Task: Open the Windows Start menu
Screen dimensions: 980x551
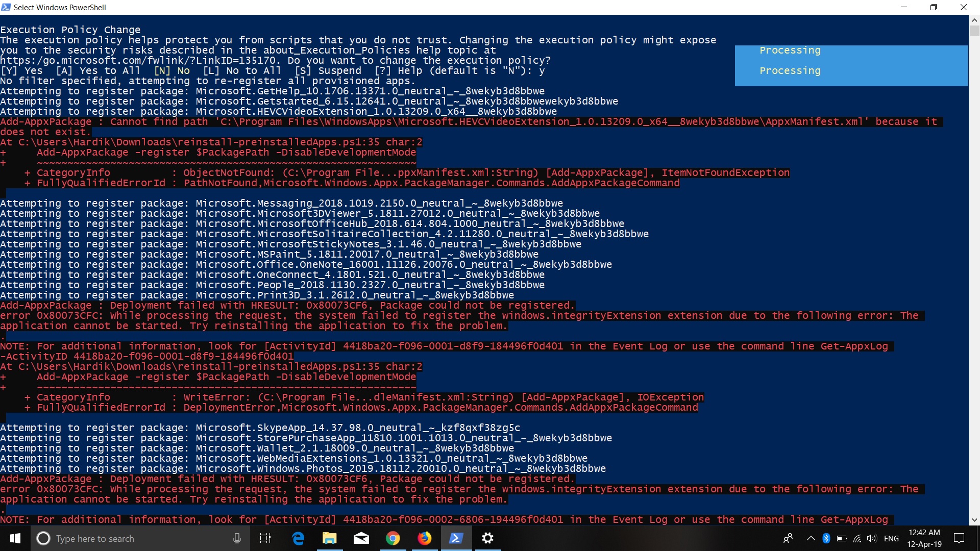Action: click(x=15, y=538)
